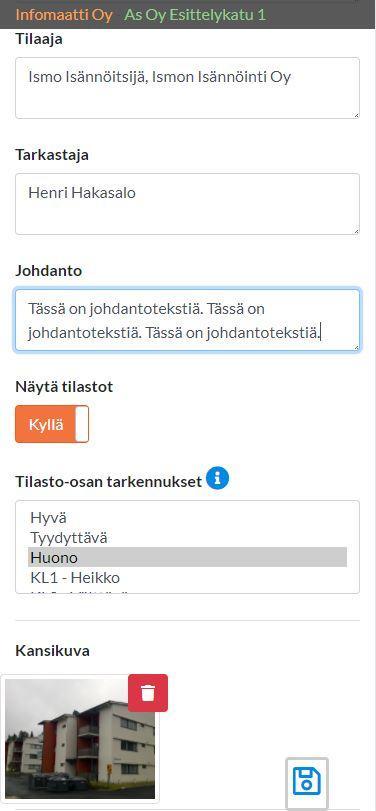Screen dimensions: 376x811
Task: Click the white knob of Kyllä switch
Action: 82,424
